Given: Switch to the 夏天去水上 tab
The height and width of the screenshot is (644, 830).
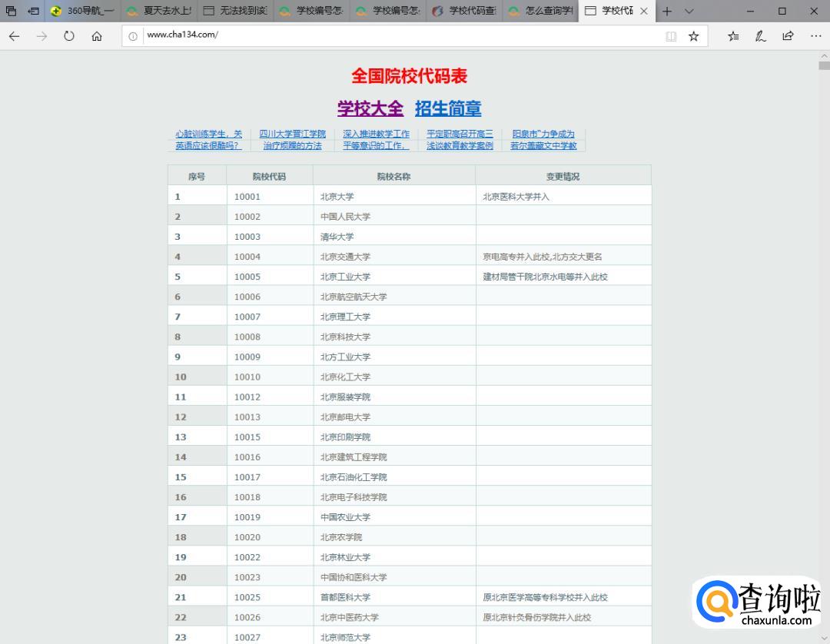Looking at the screenshot, I should 159,11.
